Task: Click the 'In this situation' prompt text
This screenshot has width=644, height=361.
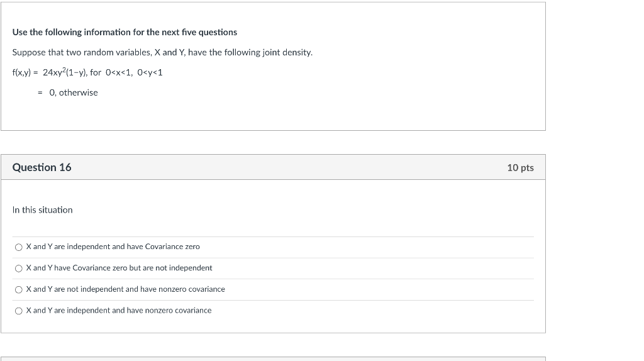Action: point(42,210)
